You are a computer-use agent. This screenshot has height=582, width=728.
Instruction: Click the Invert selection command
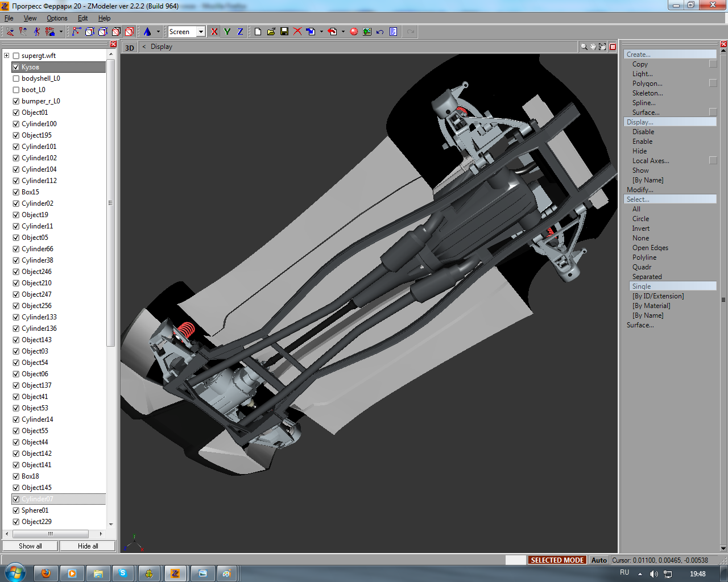coord(640,228)
